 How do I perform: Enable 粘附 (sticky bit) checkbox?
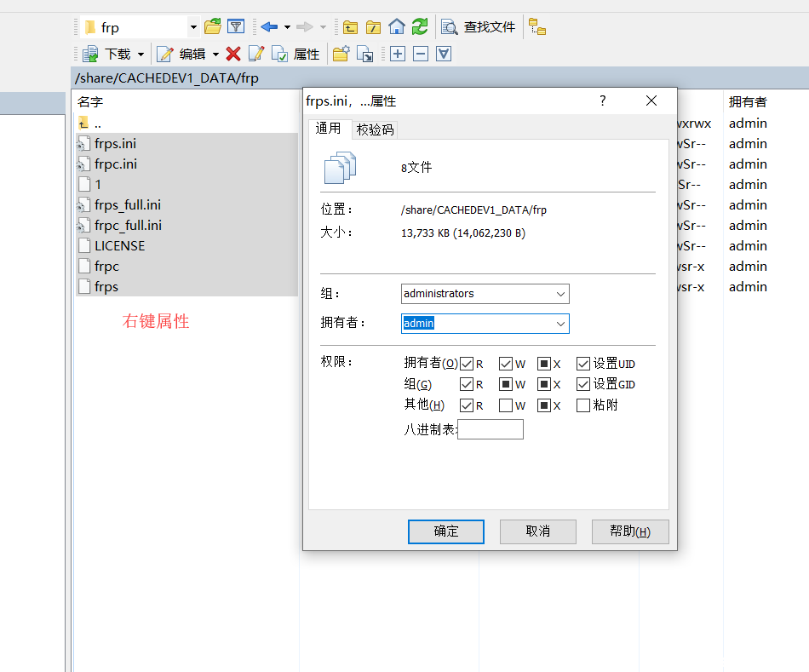click(584, 405)
